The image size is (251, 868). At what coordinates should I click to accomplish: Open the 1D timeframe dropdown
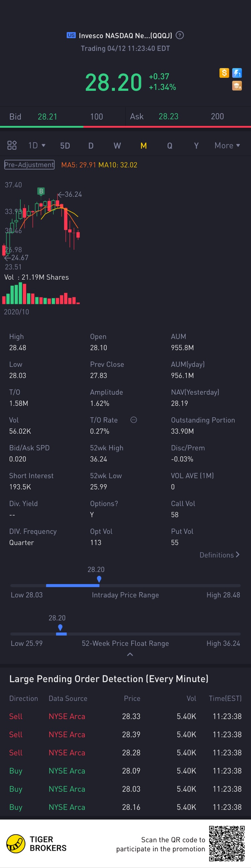click(x=37, y=146)
